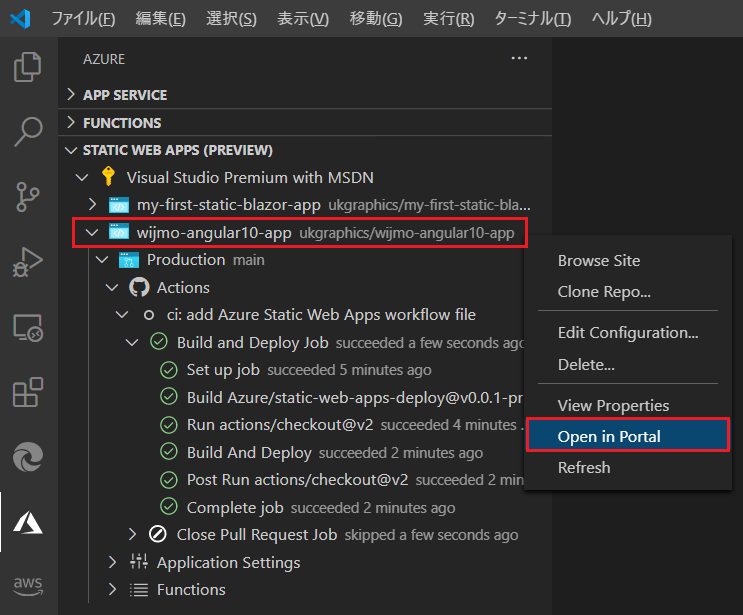
Task: Open the ファイル(F) menu
Action: click(x=83, y=18)
